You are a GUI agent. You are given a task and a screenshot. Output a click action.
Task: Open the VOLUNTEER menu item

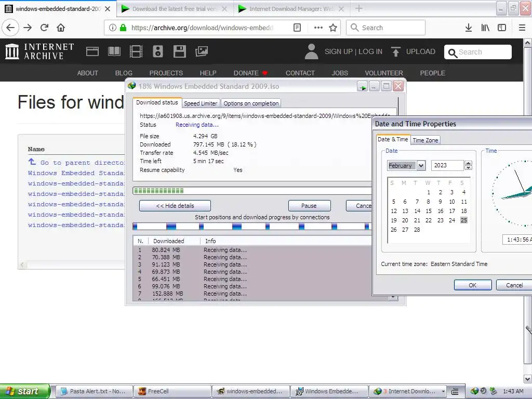pos(384,73)
